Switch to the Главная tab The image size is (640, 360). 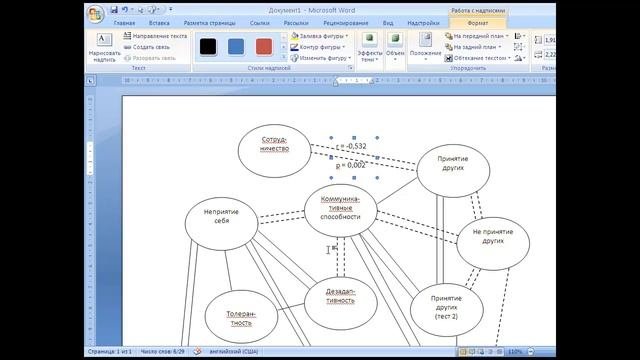click(124, 23)
